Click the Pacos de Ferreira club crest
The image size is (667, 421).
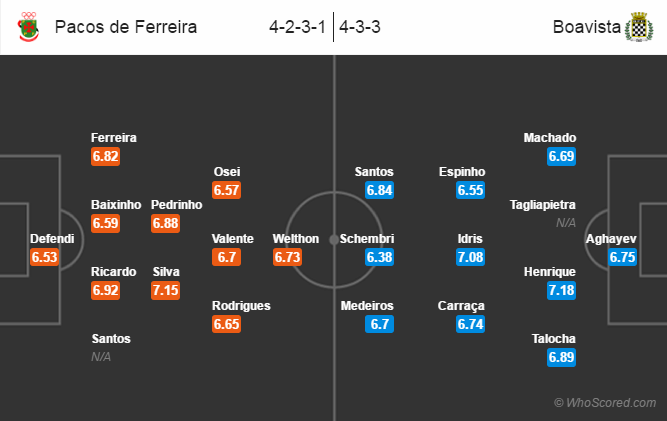(29, 27)
